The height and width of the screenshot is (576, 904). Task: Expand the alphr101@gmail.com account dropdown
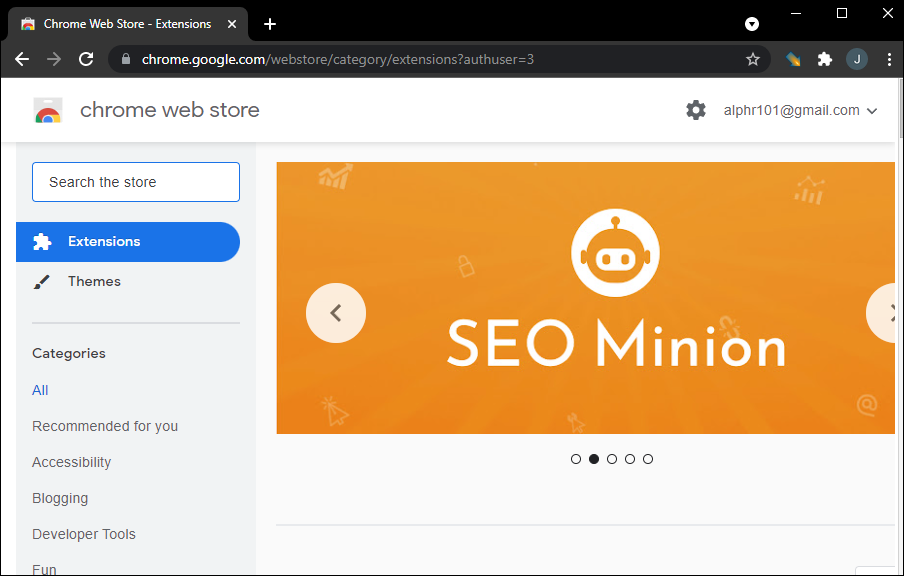(800, 110)
